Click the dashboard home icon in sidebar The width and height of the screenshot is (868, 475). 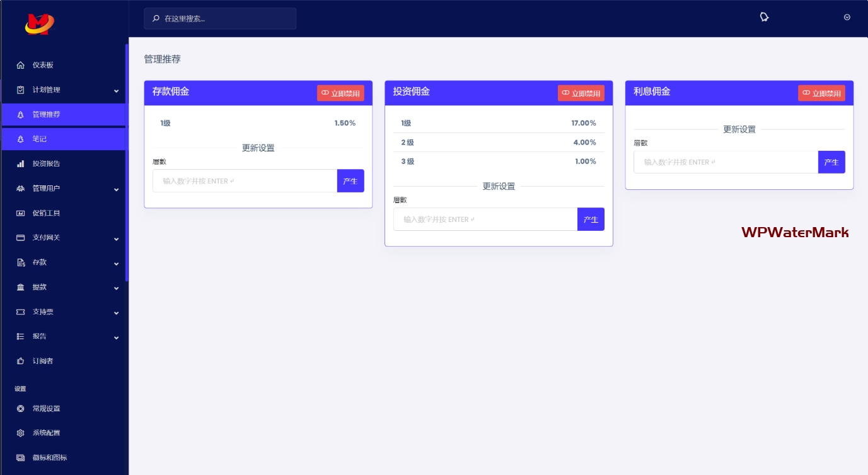[x=20, y=65]
